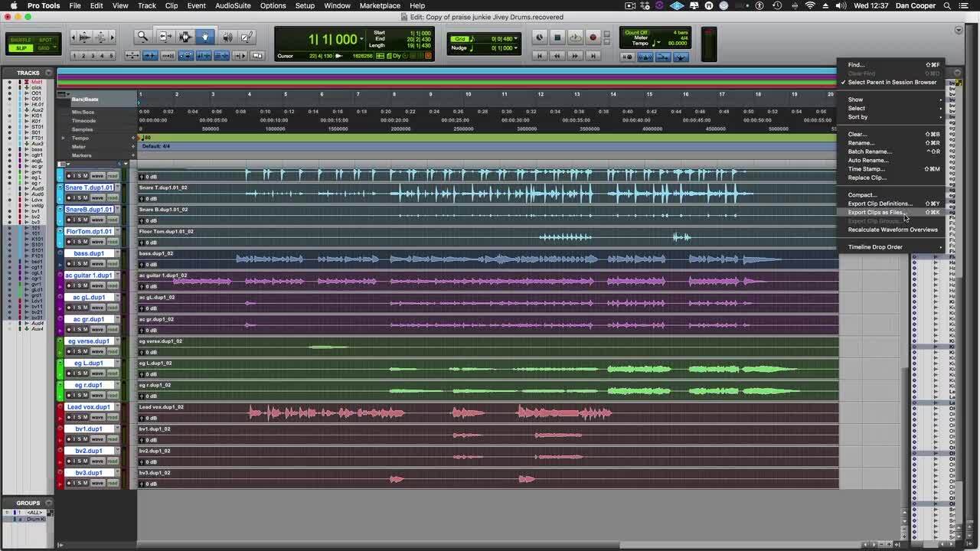The width and height of the screenshot is (980, 551).
Task: Mute the Snare T.dup1.01 track
Action: pos(84,198)
